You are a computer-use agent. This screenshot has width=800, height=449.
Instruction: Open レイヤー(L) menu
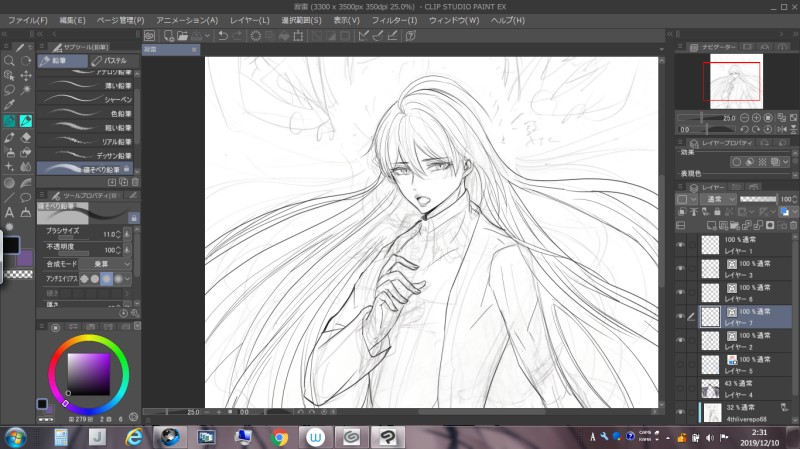point(249,20)
